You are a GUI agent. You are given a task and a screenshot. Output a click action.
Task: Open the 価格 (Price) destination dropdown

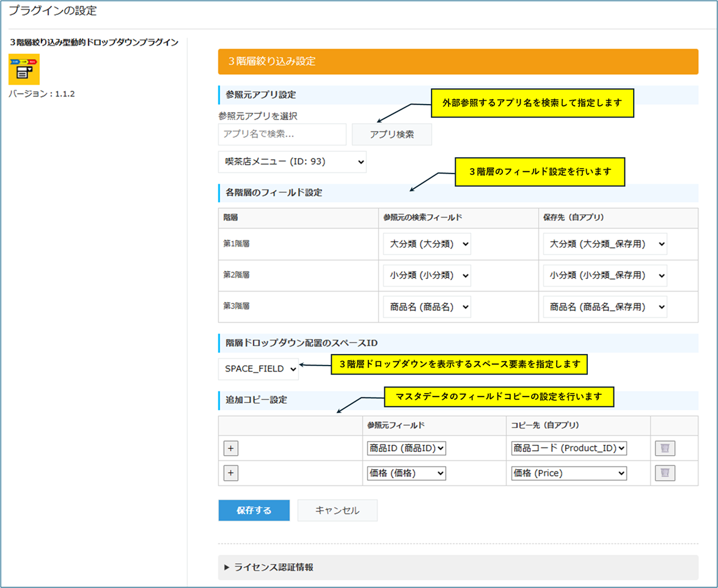pyautogui.click(x=569, y=473)
